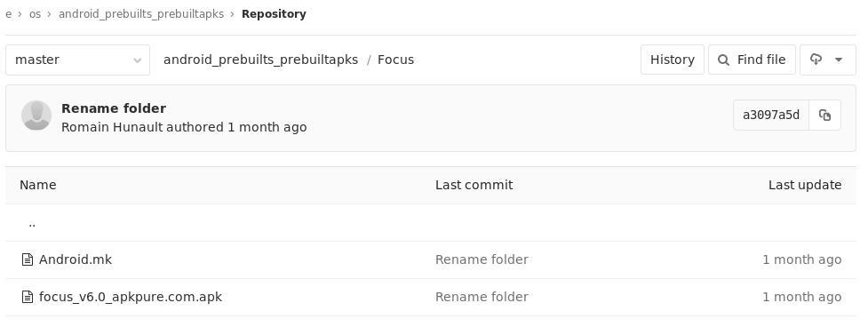Click the android_prebuilts_prebuiltapks breadcrumb at top
The image size is (868, 335).
[x=141, y=14]
